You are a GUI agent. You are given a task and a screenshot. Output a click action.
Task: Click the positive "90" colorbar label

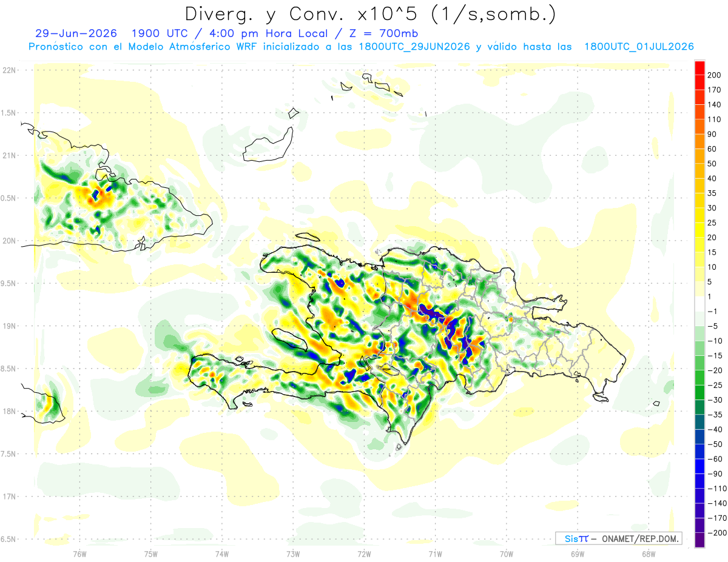click(712, 134)
